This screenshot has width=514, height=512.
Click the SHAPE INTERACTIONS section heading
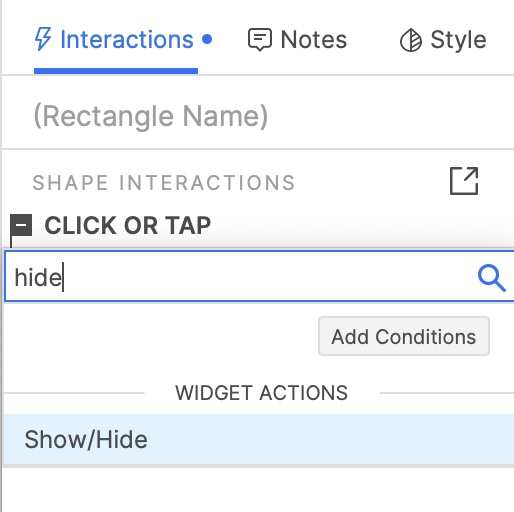[x=164, y=183]
